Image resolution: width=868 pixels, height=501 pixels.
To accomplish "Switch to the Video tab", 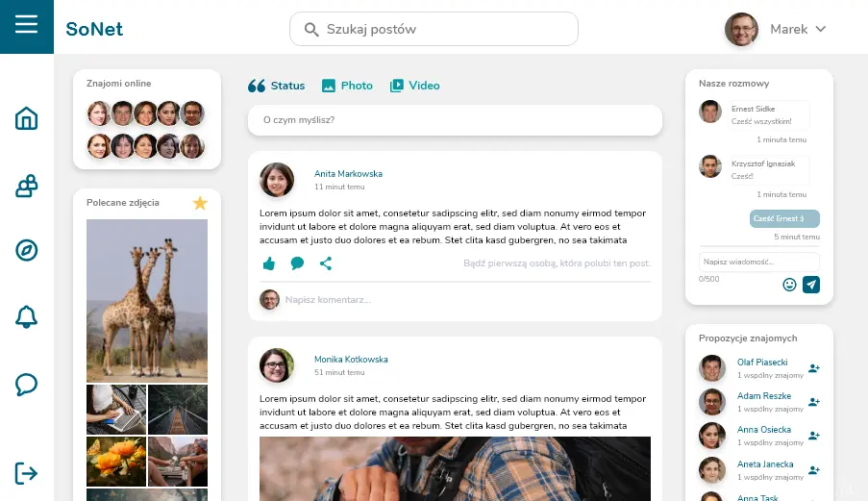I will pos(414,86).
